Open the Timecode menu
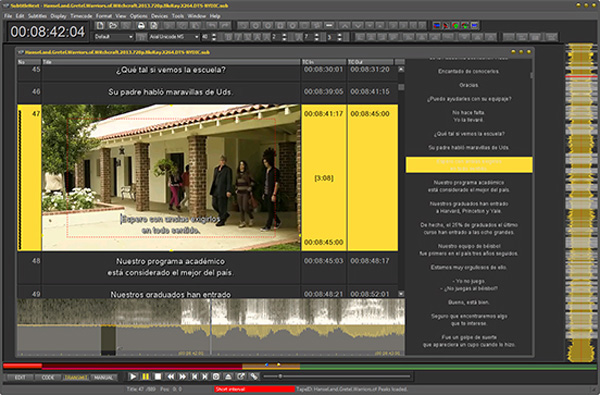 coord(81,16)
